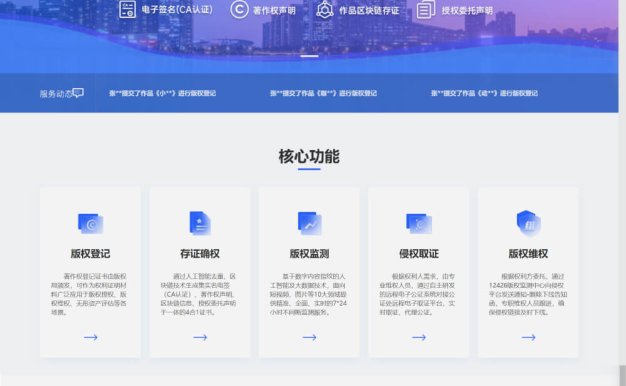Click the 版权登记 description paragraph
The height and width of the screenshot is (386, 626).
pos(89,294)
